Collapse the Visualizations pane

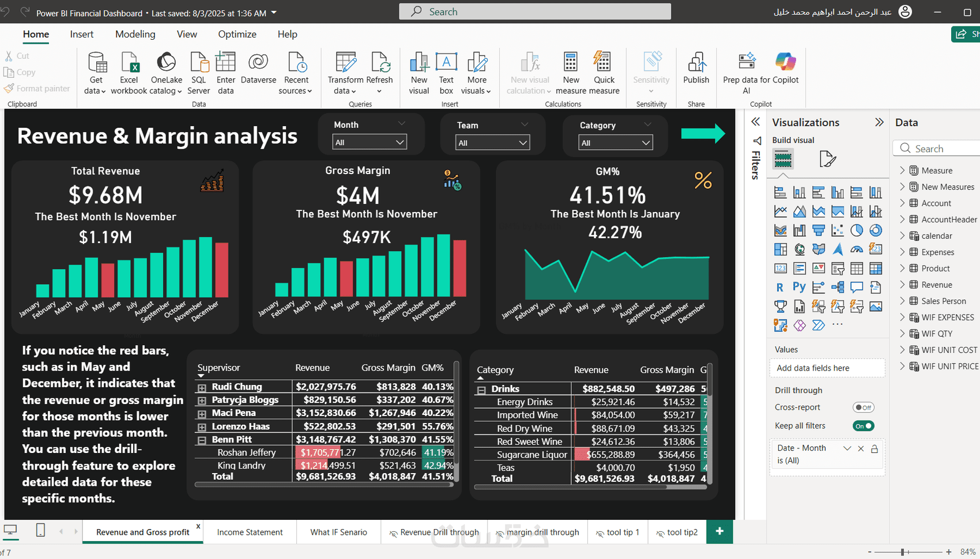pos(879,122)
